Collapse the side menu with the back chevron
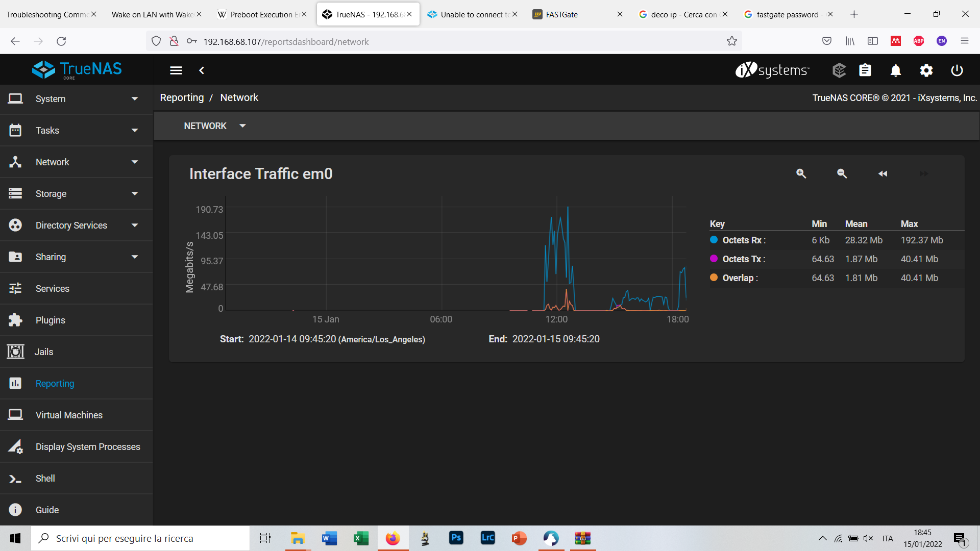The height and width of the screenshot is (551, 980). pos(202,70)
